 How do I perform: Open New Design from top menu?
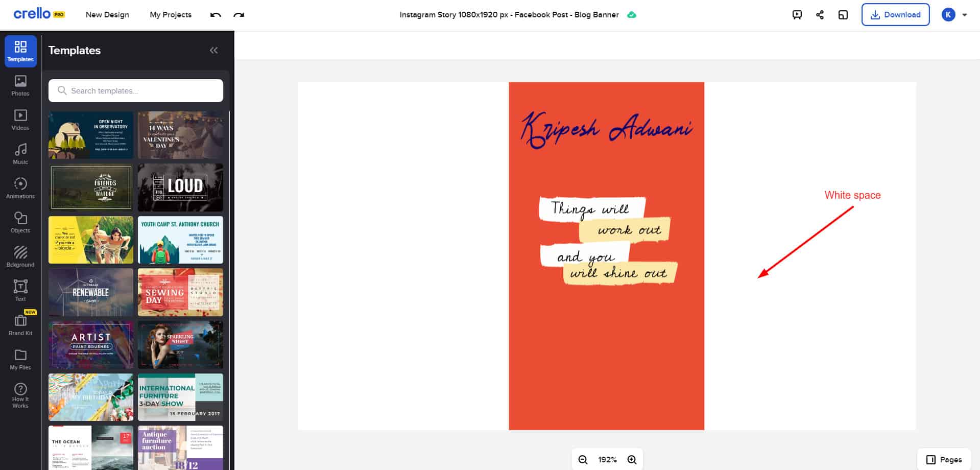tap(107, 15)
